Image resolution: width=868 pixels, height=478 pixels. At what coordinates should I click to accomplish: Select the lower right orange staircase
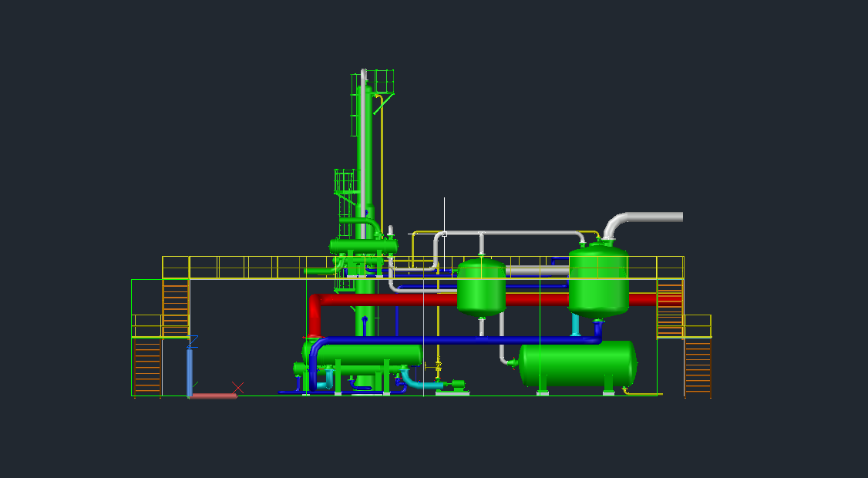pyautogui.click(x=698, y=368)
